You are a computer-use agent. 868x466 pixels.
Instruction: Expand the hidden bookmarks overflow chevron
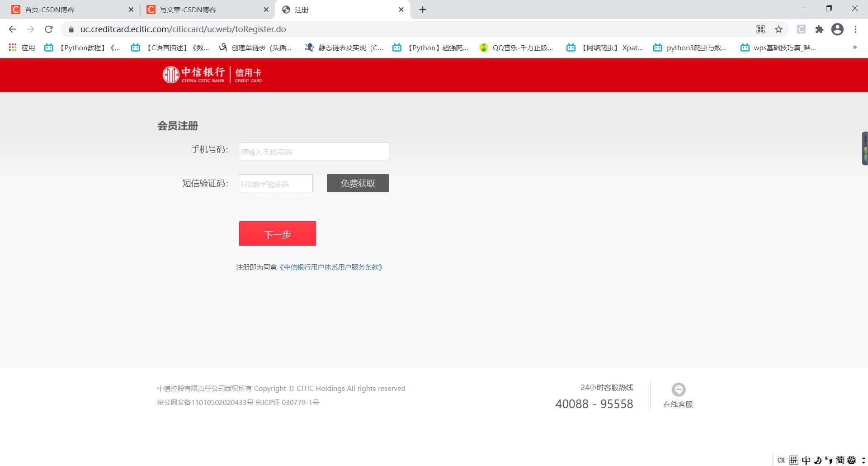pos(855,47)
